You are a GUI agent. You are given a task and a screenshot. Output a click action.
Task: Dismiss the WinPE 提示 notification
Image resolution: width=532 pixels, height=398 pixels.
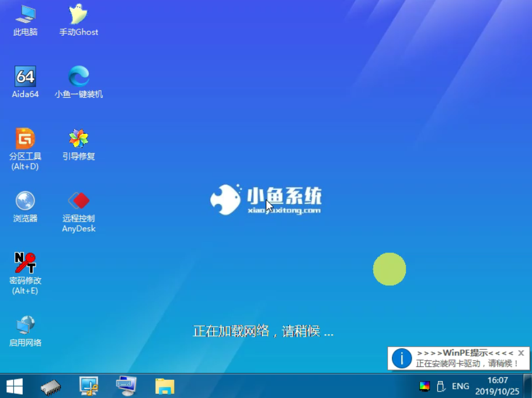[520, 352]
